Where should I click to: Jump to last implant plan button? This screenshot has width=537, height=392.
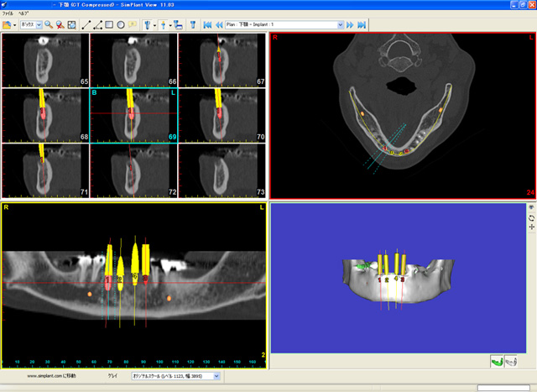tap(362, 25)
